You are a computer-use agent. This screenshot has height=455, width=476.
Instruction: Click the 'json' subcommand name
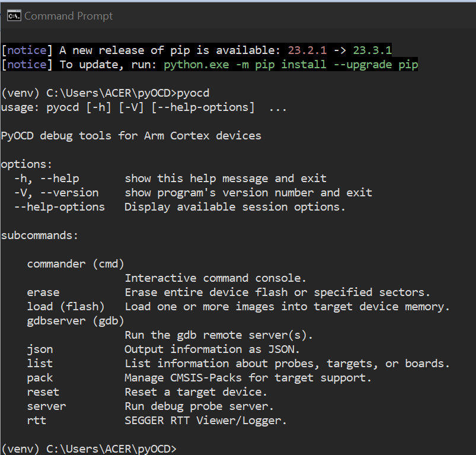tap(40, 349)
